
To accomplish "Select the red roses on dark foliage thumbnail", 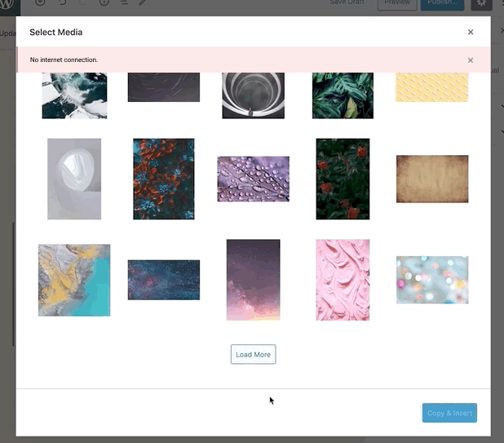I will click(x=343, y=179).
